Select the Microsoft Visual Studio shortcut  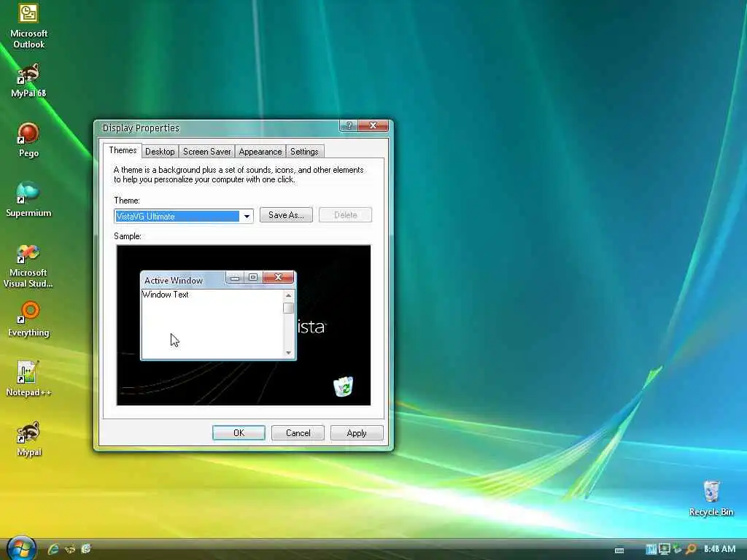(x=28, y=265)
